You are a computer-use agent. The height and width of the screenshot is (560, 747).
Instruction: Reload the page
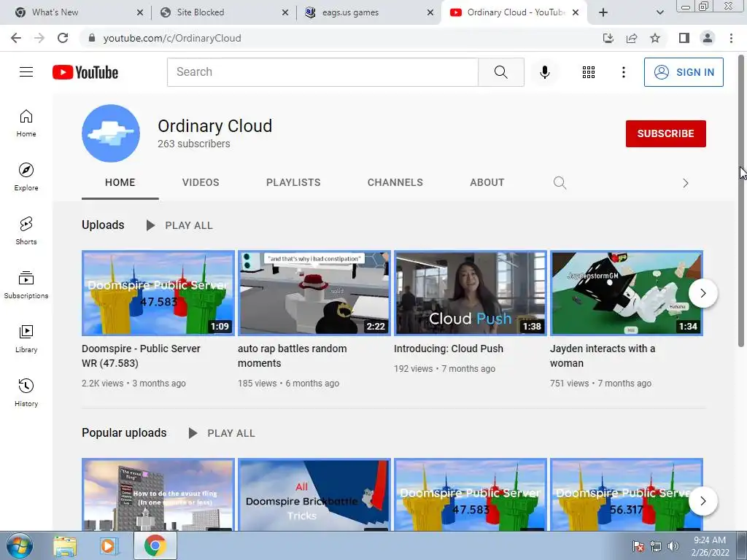pyautogui.click(x=63, y=38)
